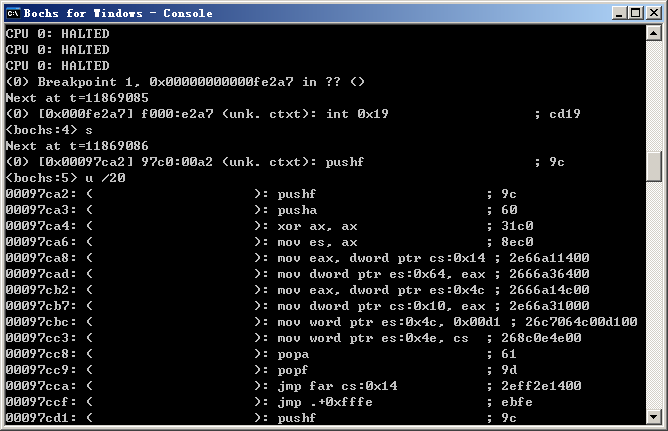
Task: Click opcode bytes 'ebfe'
Action: (517, 402)
